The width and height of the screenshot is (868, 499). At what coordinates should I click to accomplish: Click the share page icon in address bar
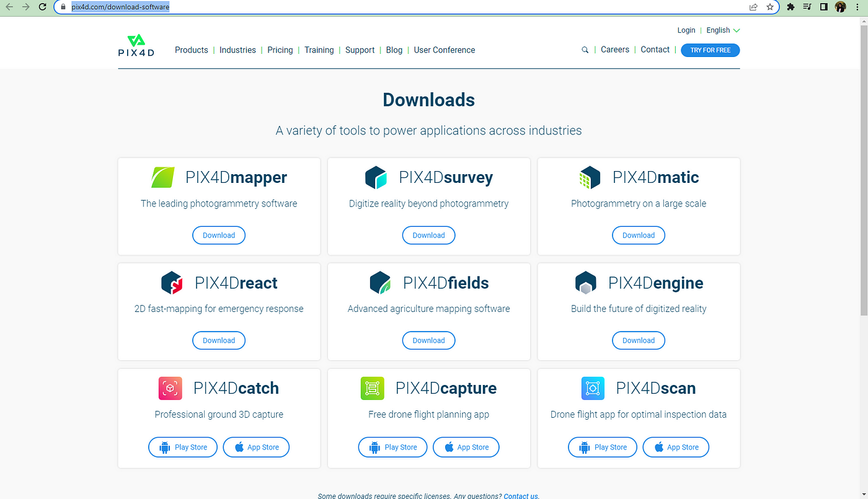(753, 7)
